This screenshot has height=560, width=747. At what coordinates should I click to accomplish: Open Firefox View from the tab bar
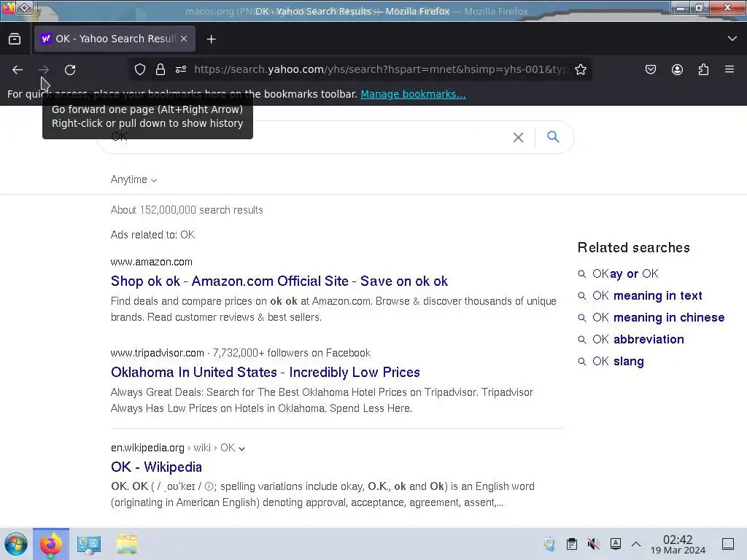point(15,39)
